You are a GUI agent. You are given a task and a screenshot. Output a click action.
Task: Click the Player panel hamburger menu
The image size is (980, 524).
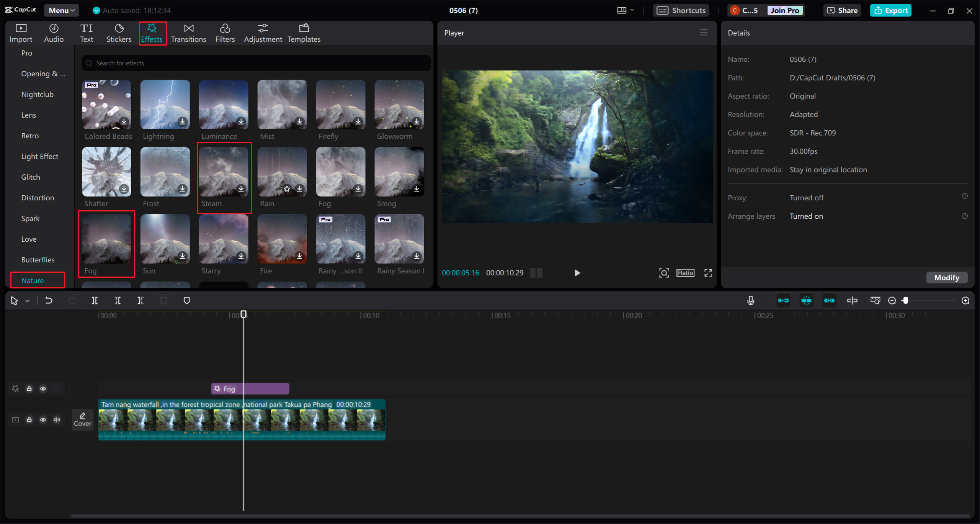click(704, 33)
